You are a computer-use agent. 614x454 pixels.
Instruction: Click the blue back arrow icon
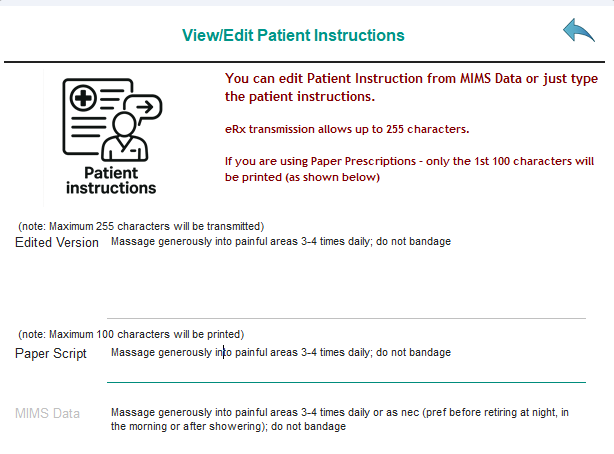(x=579, y=30)
